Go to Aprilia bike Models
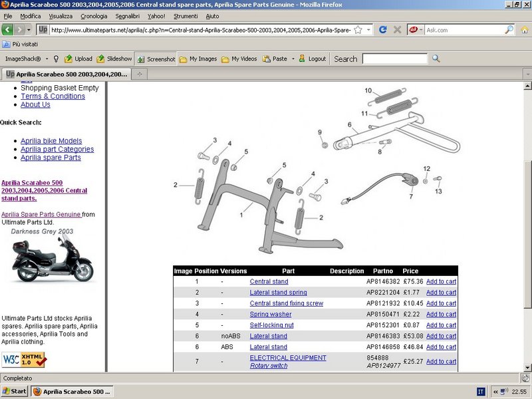 coord(51,141)
